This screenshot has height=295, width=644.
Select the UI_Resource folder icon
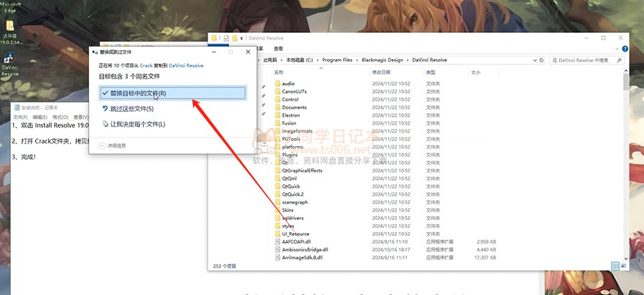tap(278, 234)
